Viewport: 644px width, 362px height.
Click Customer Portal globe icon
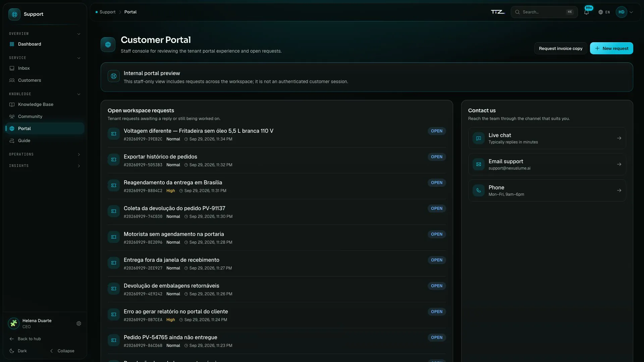[108, 45]
